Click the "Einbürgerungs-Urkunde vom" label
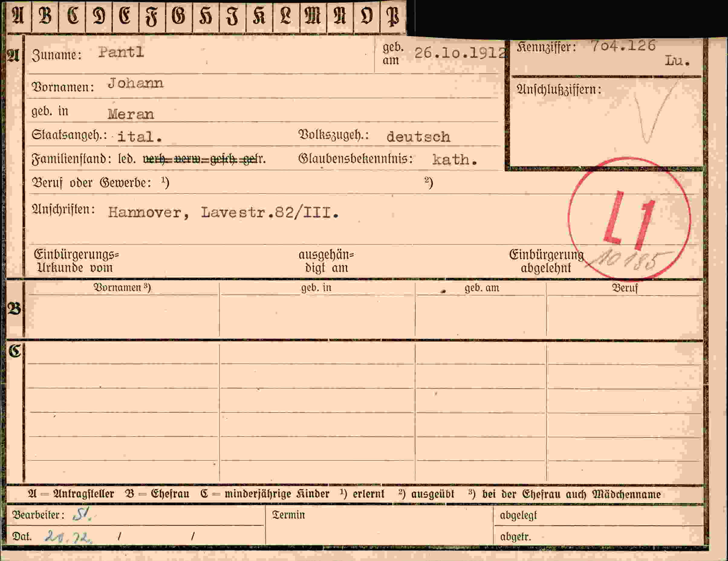728x561 pixels. 76,261
